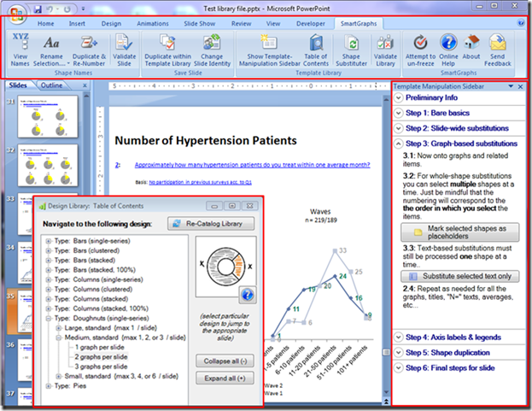The height and width of the screenshot is (411, 532).
Task: Open Change Slide Identity tool
Action: point(212,50)
